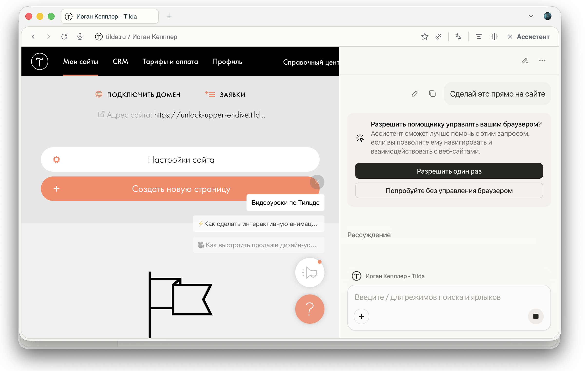Open the Профиль menu item

tap(227, 61)
